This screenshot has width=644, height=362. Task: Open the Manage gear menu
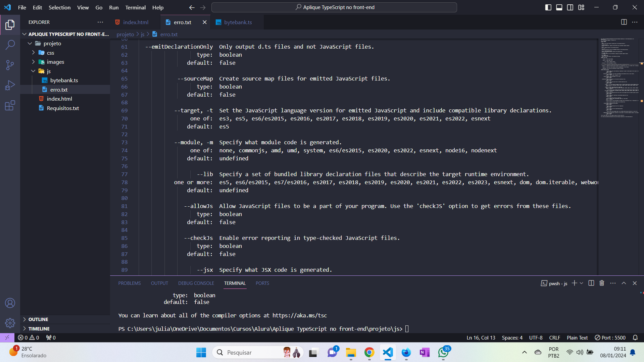10,323
